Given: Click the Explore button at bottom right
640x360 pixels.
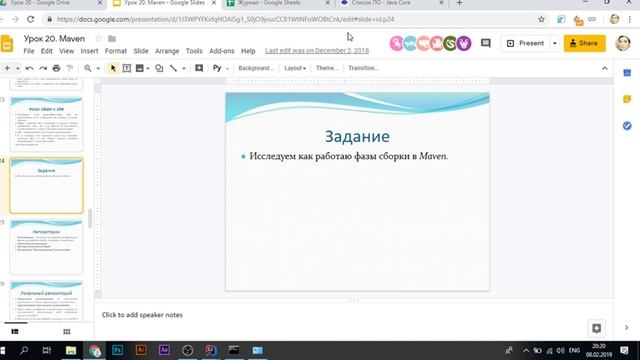Looking at the screenshot, I should coord(596,328).
